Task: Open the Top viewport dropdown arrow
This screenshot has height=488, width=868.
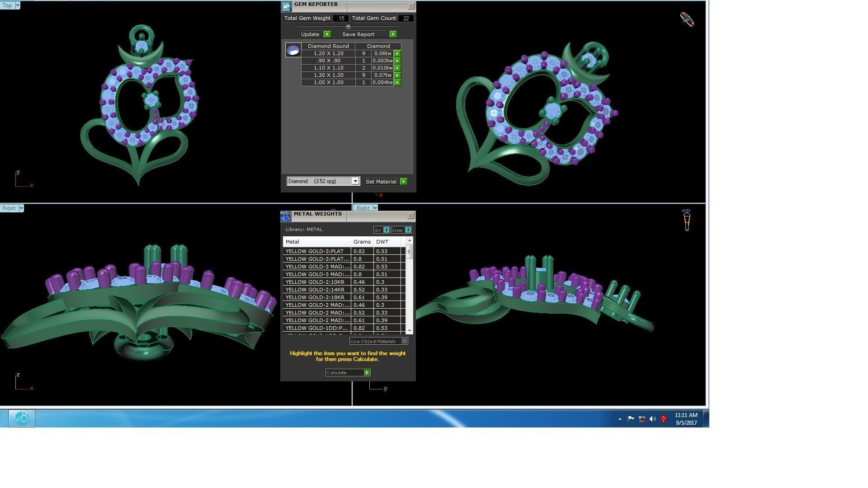Action: [x=18, y=5]
